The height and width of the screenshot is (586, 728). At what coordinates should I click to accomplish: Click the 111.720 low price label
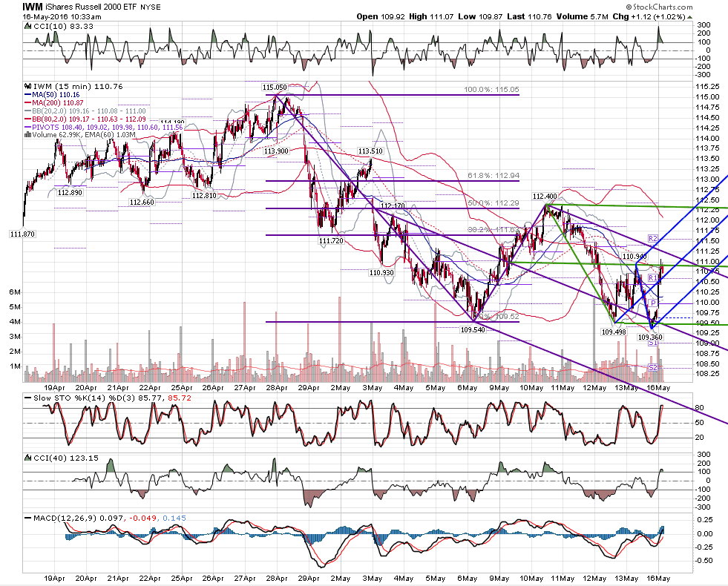(x=330, y=241)
